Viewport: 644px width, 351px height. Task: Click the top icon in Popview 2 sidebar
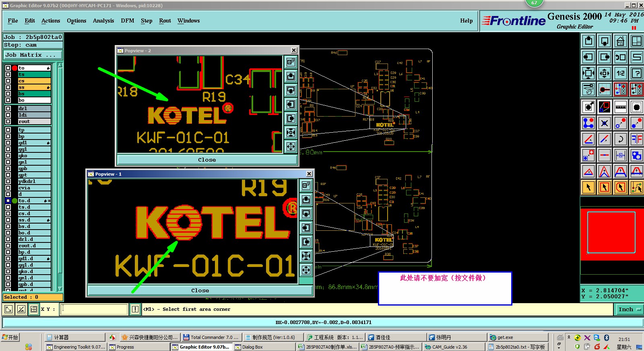[291, 62]
